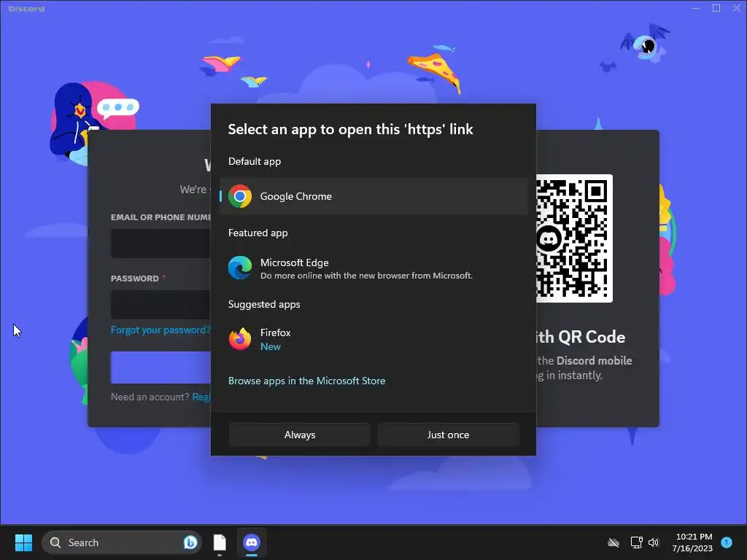The image size is (747, 560).
Task: Click the Just once button
Action: tap(448, 435)
